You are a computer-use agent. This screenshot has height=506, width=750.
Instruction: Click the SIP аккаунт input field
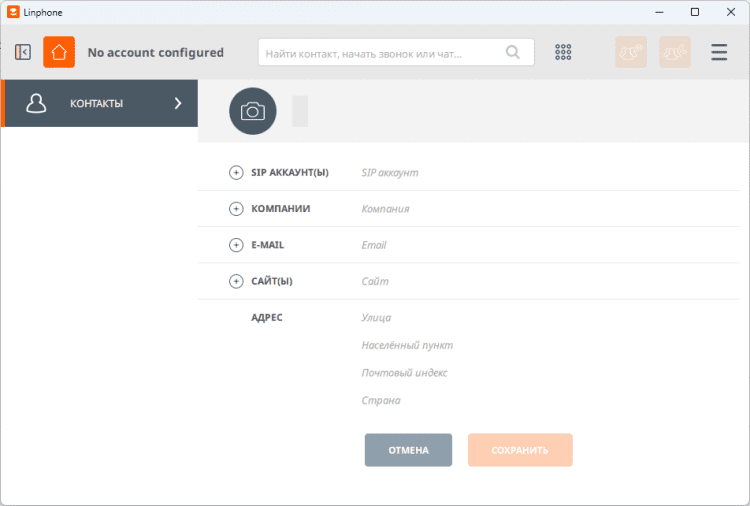click(x=540, y=173)
